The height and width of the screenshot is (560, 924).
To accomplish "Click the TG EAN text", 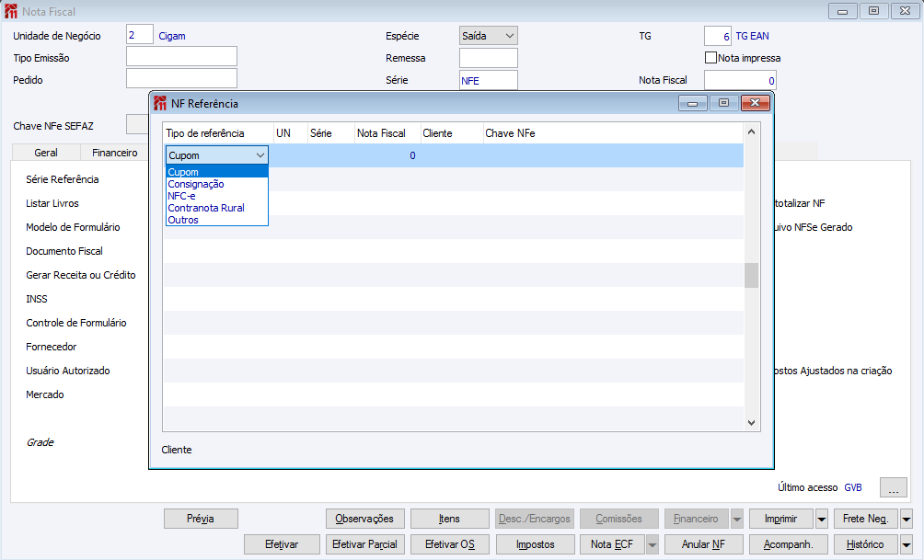I will coord(752,36).
